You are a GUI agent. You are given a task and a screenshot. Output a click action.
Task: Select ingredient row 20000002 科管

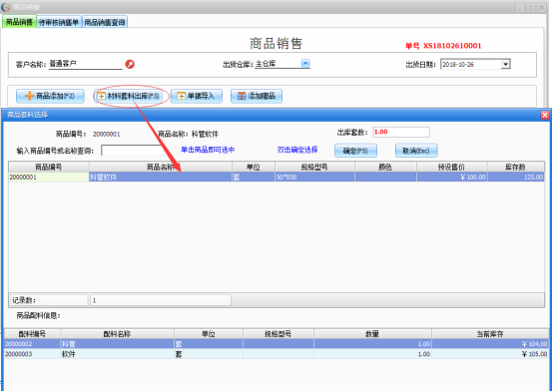pos(276,344)
